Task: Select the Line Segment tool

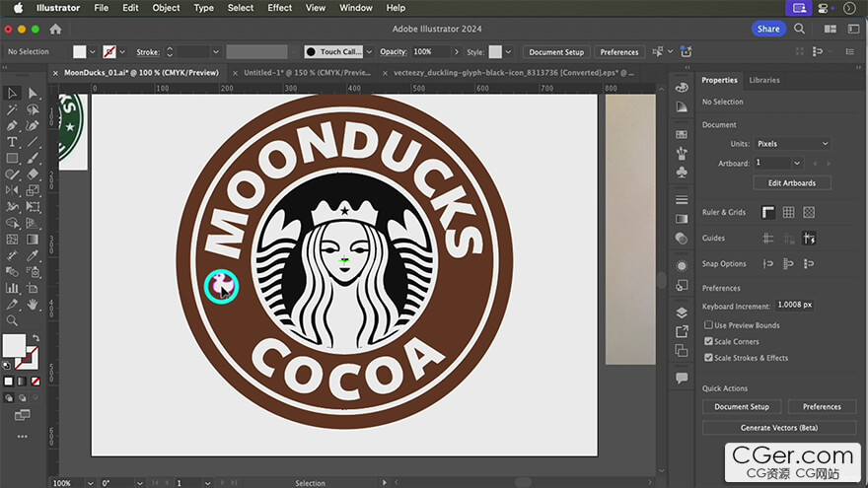Action: coord(33,142)
